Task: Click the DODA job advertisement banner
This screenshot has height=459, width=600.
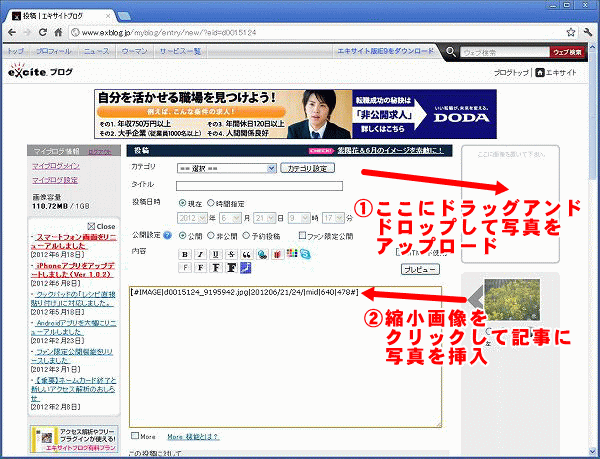Action: click(295, 114)
